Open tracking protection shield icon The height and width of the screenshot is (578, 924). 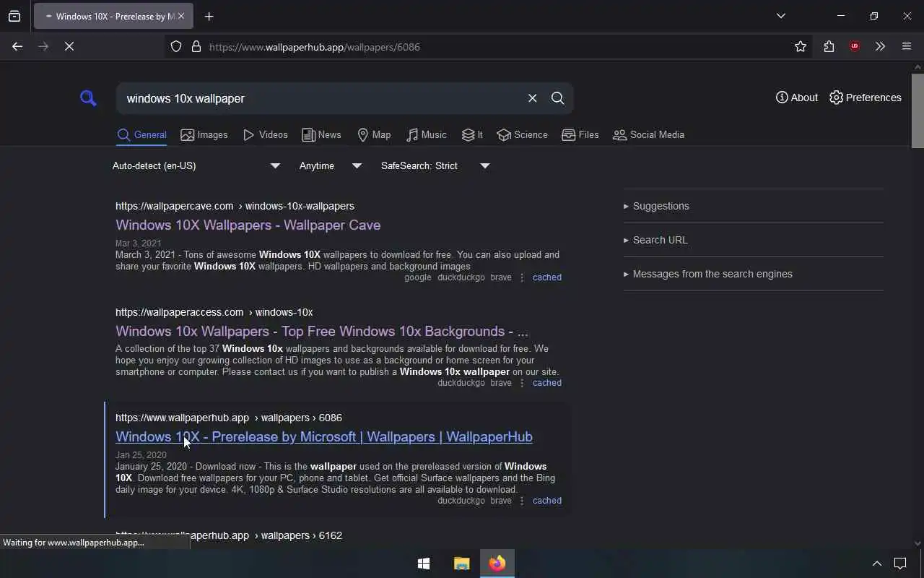coord(176,47)
